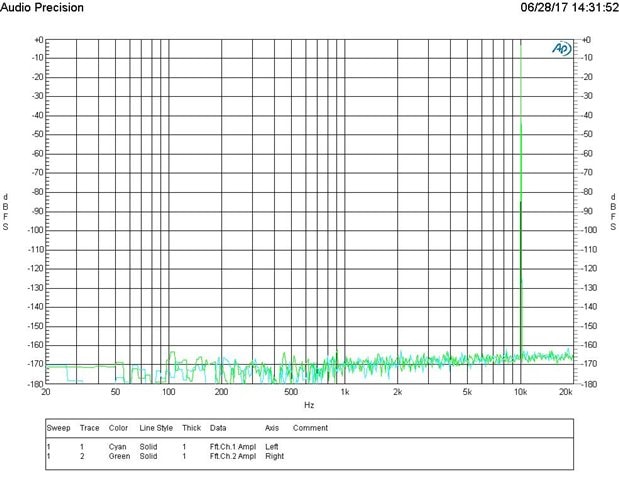Select the 'Fft.Ch.1 Ampl' data cell
Screen dimensions: 619x485
pyautogui.click(x=233, y=447)
